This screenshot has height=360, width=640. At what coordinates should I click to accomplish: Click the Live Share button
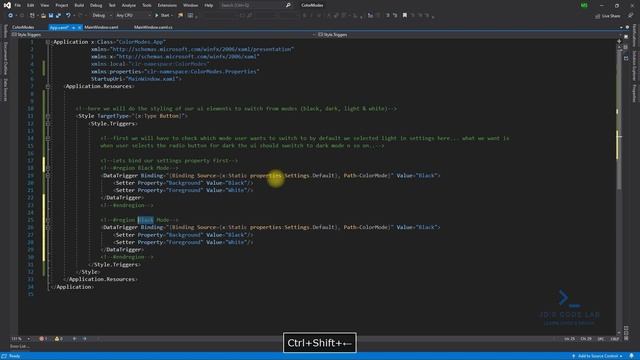[608, 16]
